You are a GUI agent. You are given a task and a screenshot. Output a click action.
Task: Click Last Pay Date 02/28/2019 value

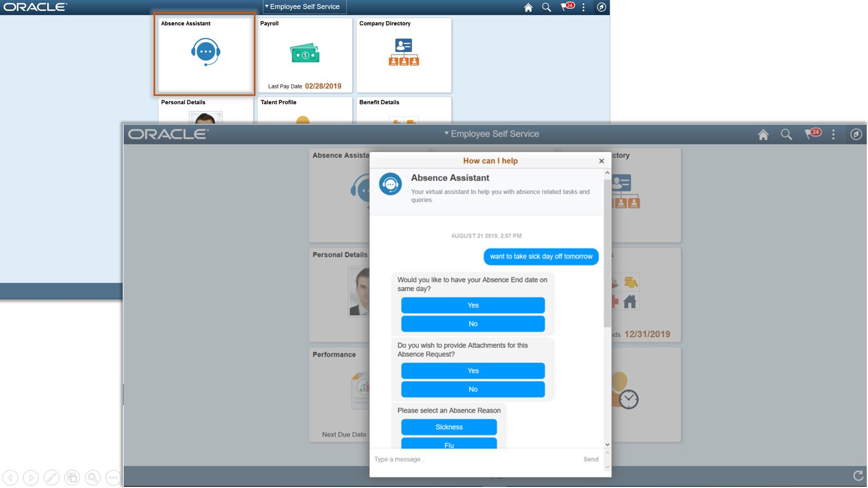(323, 86)
